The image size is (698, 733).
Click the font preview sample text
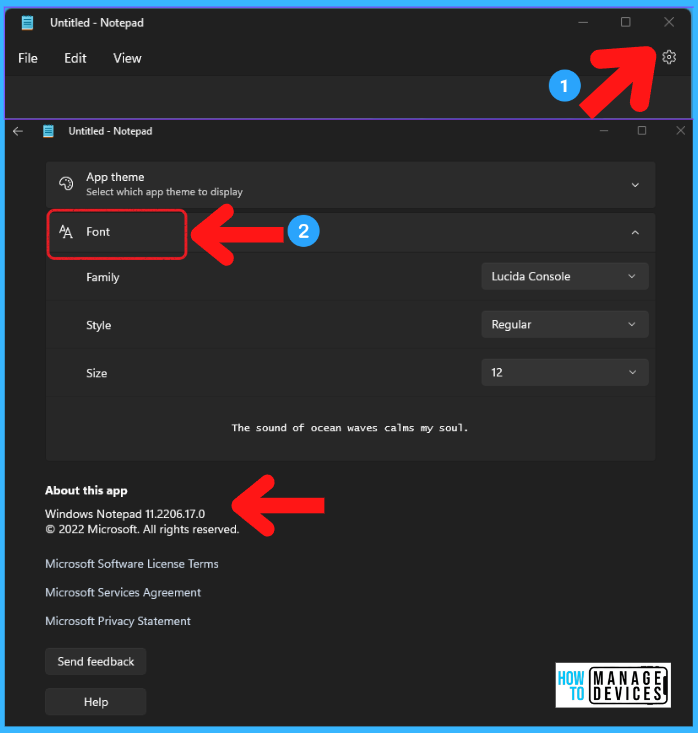tap(350, 428)
